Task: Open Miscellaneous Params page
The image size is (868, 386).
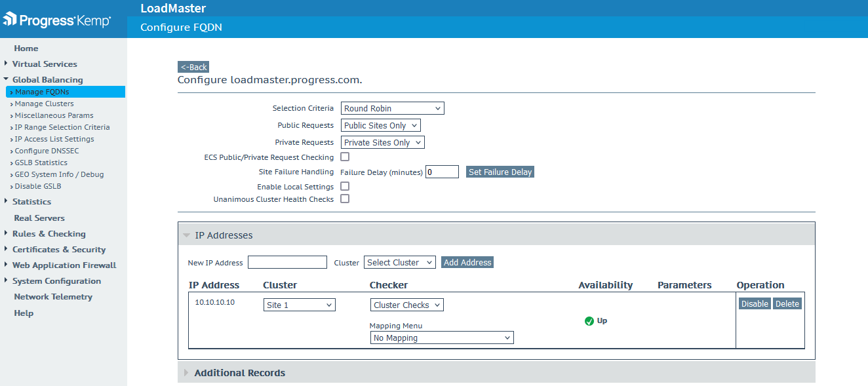Action: 54,115
